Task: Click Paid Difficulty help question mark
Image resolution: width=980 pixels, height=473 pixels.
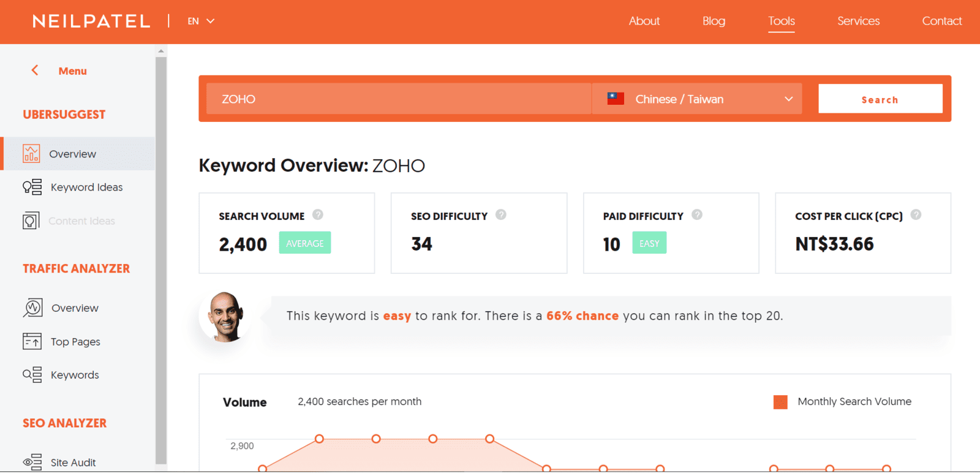Action: pyautogui.click(x=697, y=214)
